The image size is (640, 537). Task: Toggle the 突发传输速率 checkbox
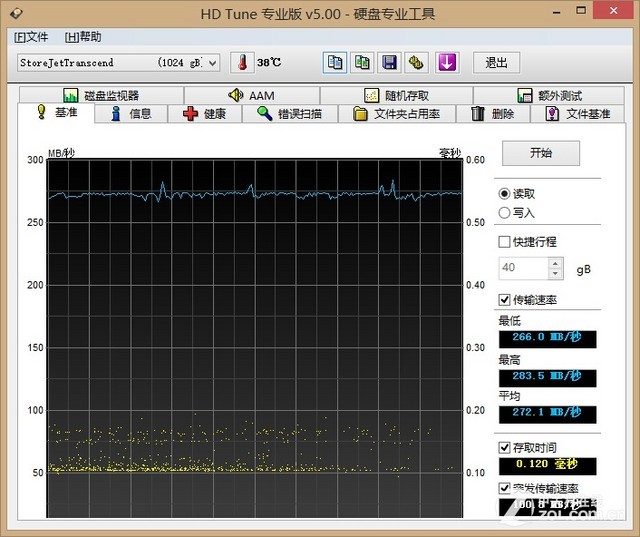click(504, 488)
